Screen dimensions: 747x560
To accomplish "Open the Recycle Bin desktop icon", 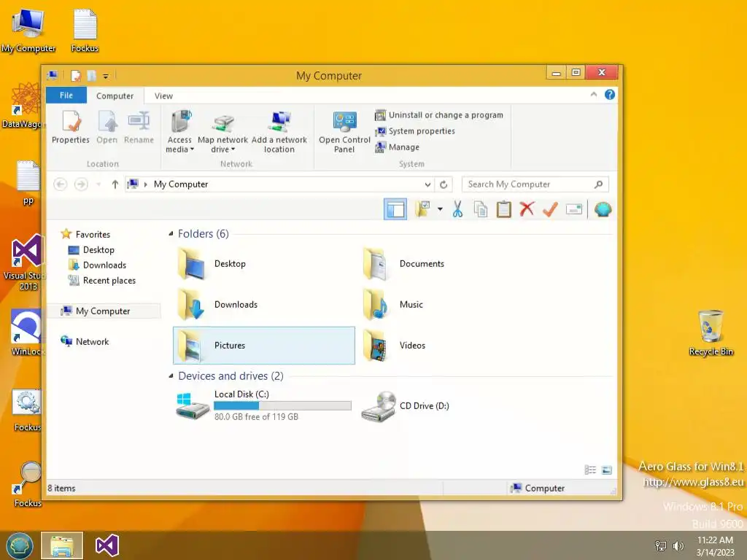I will 711,332.
